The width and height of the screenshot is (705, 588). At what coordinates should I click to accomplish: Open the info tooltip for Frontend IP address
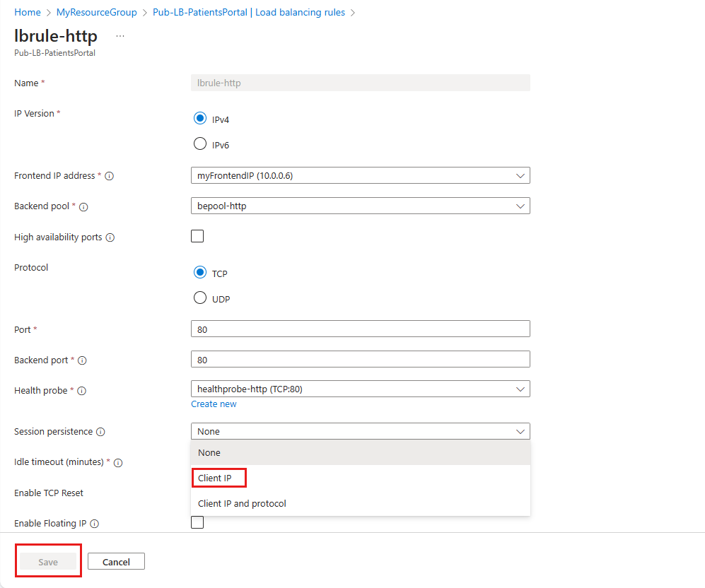(x=110, y=175)
